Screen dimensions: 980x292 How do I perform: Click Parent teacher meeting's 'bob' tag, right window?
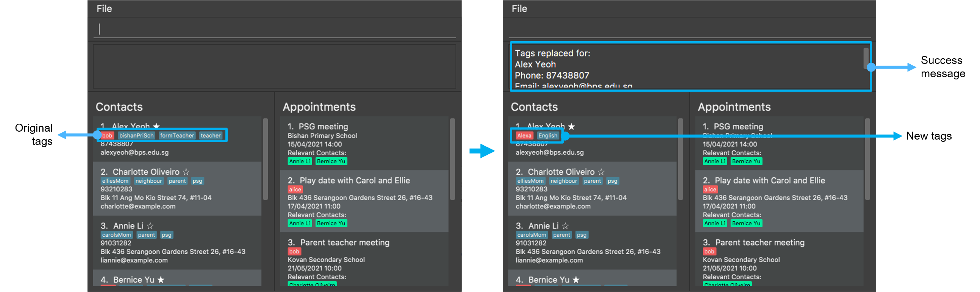709,252
